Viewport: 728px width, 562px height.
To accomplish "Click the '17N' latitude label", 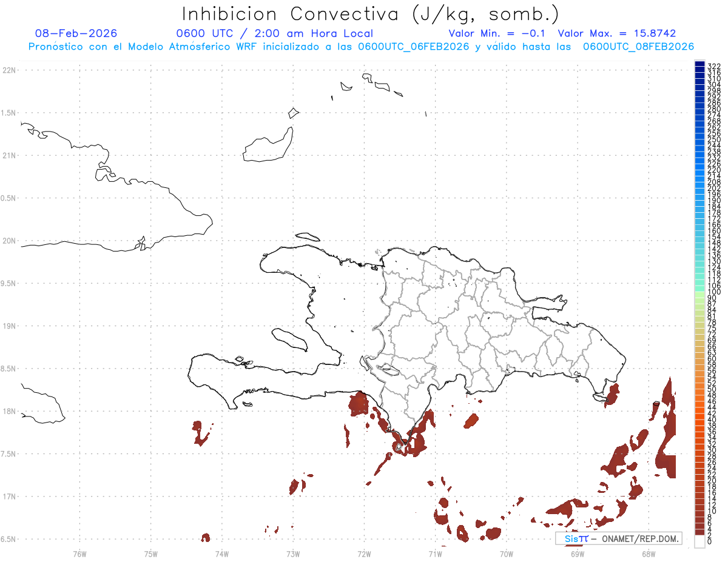I will point(8,496).
